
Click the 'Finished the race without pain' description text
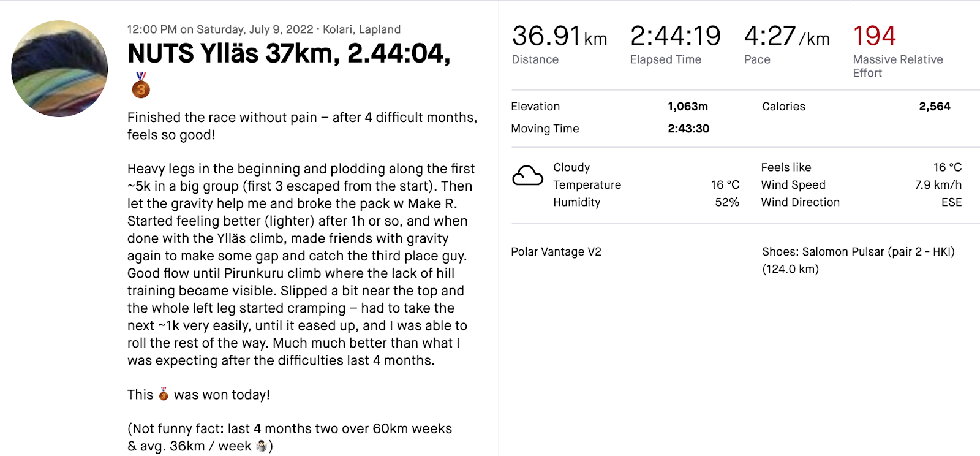[302, 126]
